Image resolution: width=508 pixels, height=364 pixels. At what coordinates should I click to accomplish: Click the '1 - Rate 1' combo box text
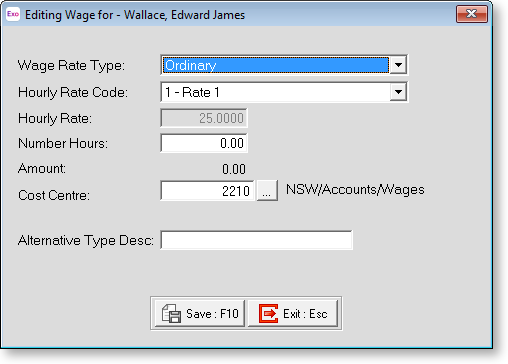(192, 92)
